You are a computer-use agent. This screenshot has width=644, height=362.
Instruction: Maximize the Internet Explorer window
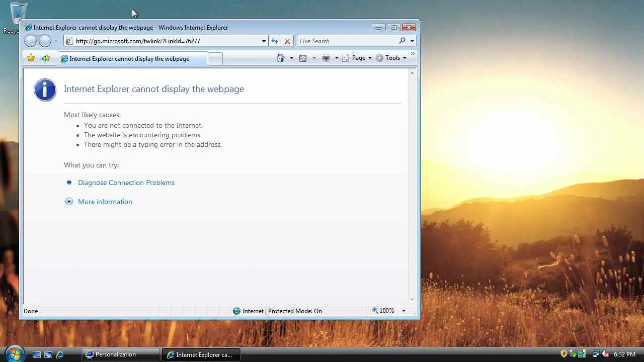pos(393,28)
